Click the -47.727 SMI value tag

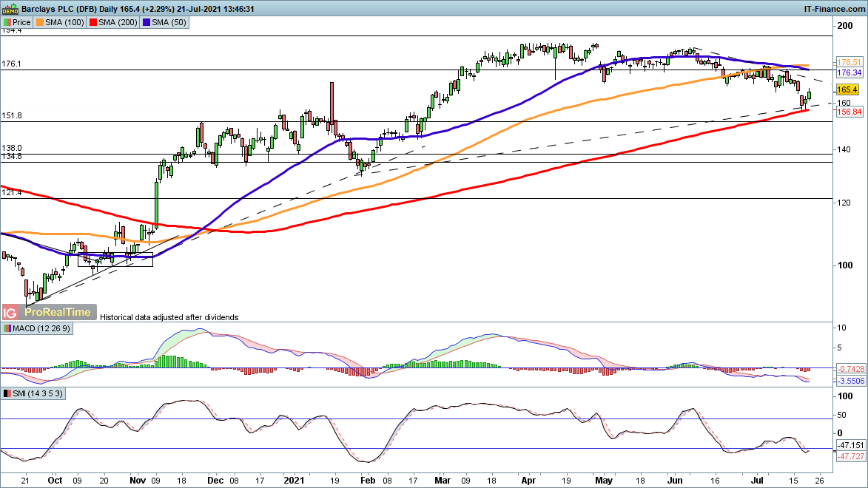click(850, 456)
